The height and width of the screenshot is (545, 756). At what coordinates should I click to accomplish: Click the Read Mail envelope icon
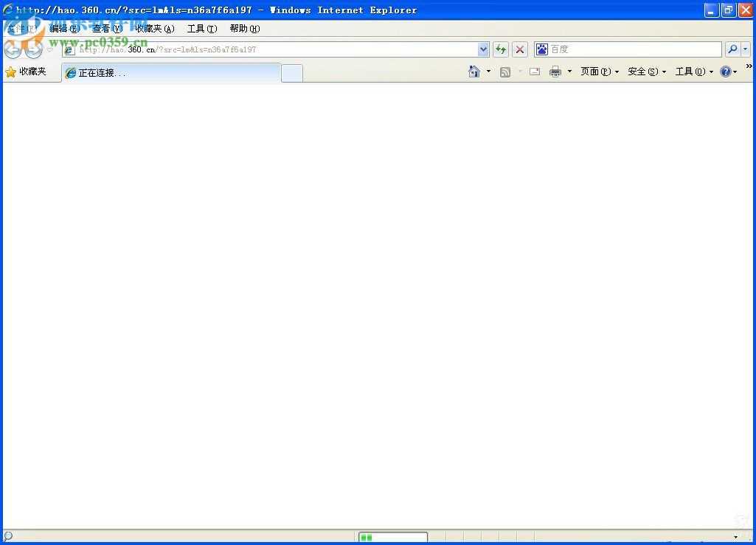click(535, 72)
